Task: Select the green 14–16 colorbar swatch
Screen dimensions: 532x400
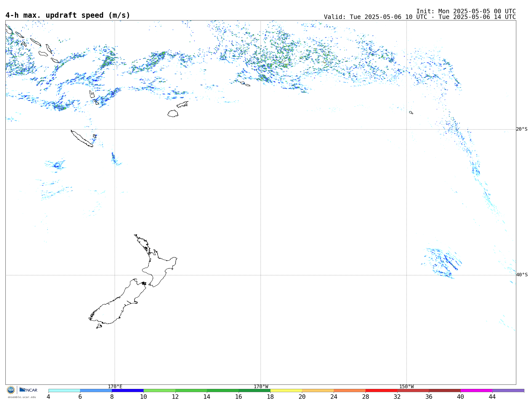Action: click(223, 391)
